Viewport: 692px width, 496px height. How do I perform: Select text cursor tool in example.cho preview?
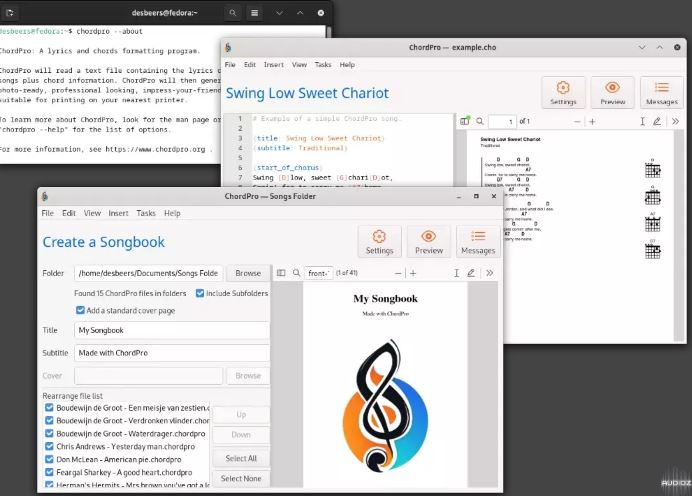pyautogui.click(x=643, y=121)
